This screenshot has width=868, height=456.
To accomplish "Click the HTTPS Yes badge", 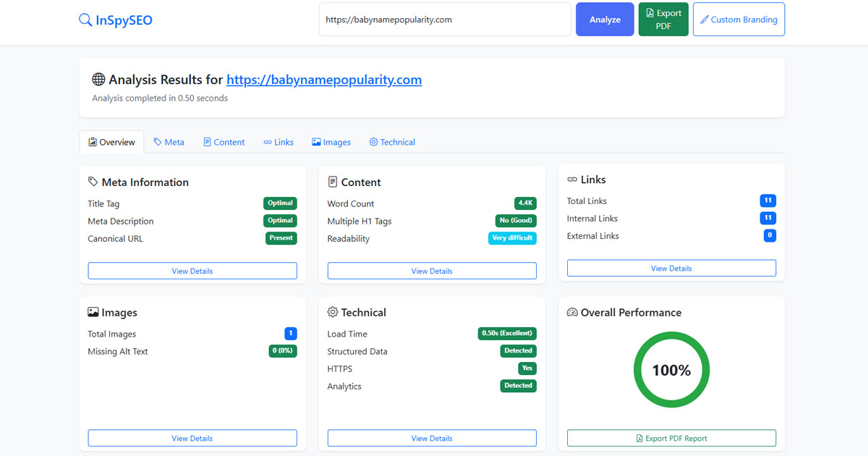I will [x=527, y=368].
